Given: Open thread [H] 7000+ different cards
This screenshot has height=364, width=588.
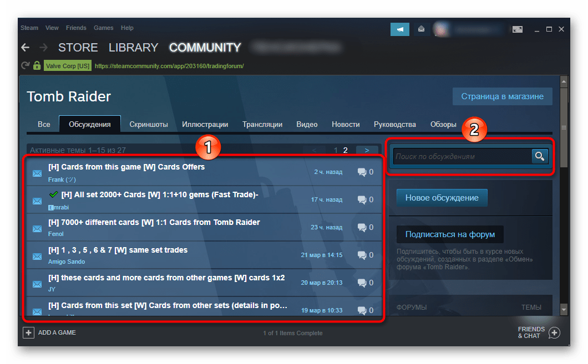Looking at the screenshot, I should point(154,222).
